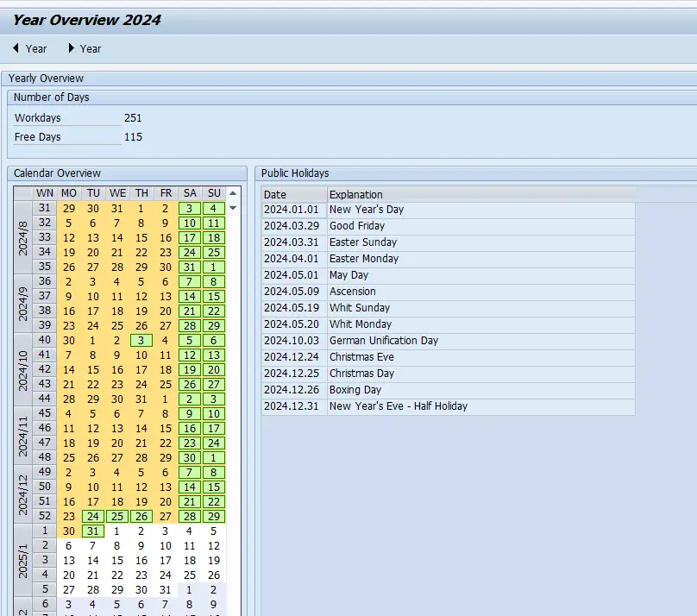Select New Year's Eve - Half Holiday entry

coord(399,406)
